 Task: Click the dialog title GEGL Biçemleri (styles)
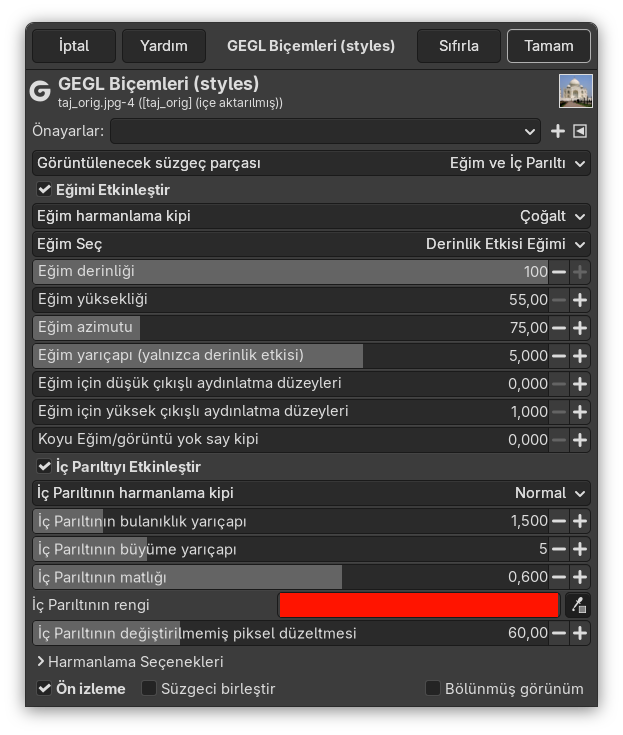311,46
